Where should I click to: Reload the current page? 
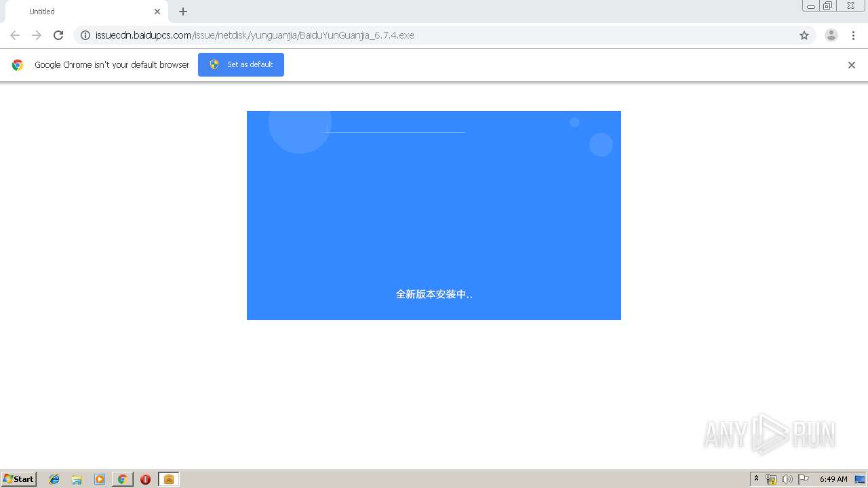click(x=58, y=35)
